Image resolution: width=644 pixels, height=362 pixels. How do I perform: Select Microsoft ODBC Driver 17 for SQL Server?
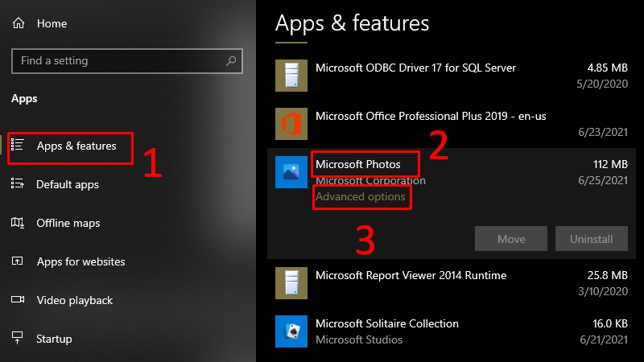point(415,68)
